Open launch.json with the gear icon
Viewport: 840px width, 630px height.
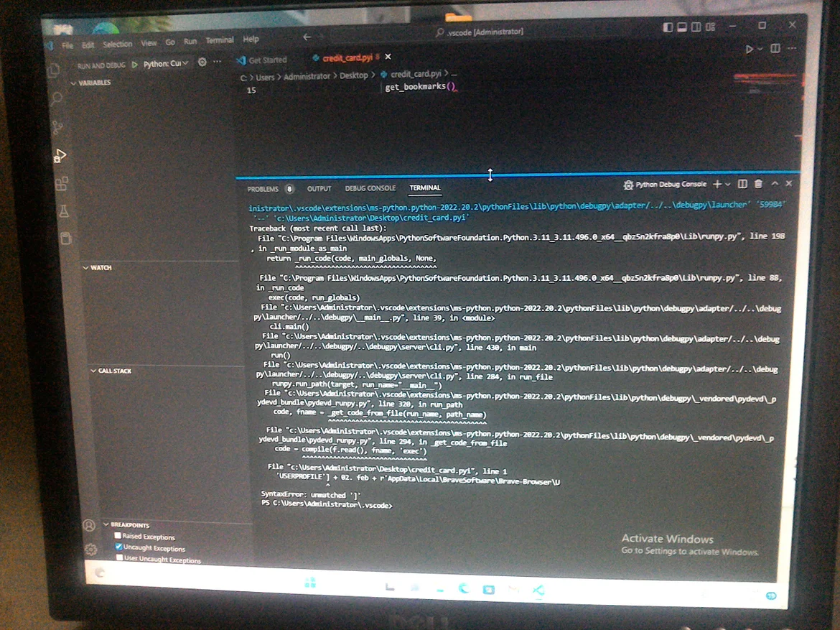point(202,63)
